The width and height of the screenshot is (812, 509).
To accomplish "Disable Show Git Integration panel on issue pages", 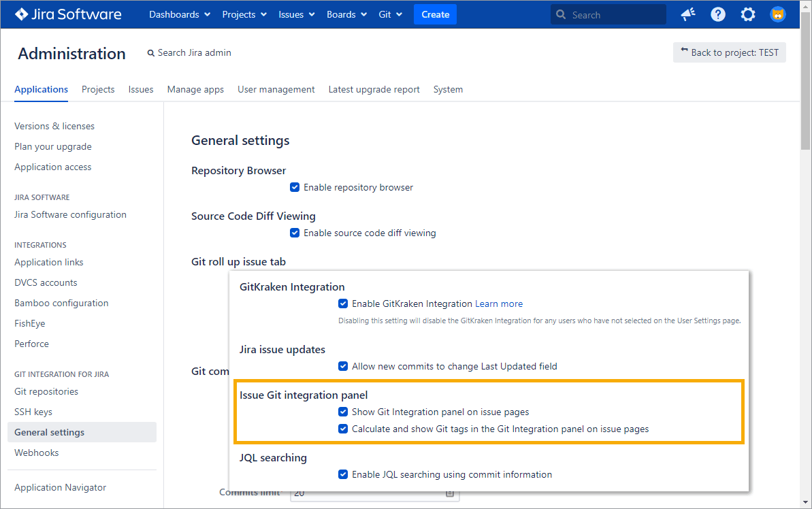I will pyautogui.click(x=343, y=412).
